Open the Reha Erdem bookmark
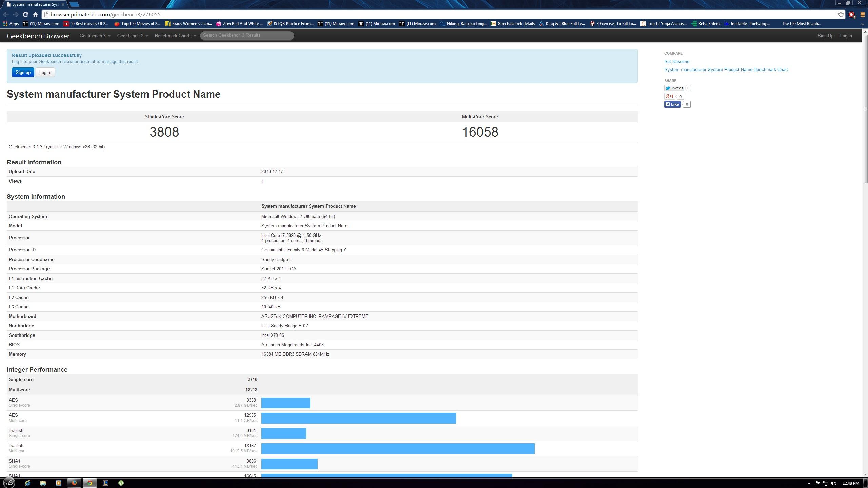 click(x=706, y=24)
